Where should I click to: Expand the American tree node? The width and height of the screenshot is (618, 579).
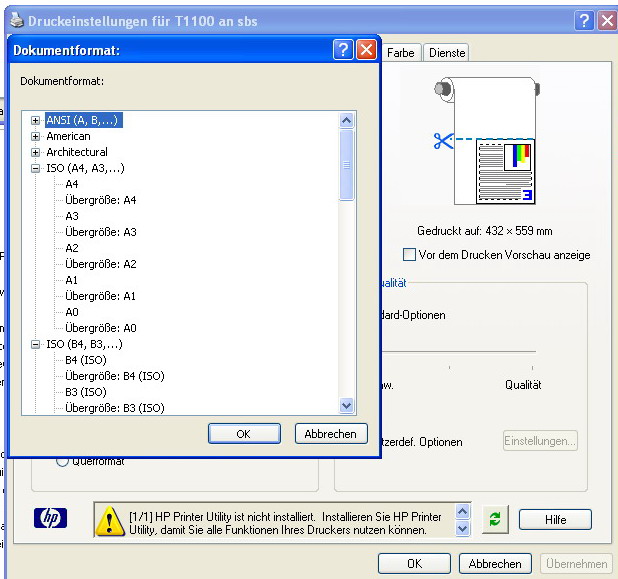click(35, 136)
